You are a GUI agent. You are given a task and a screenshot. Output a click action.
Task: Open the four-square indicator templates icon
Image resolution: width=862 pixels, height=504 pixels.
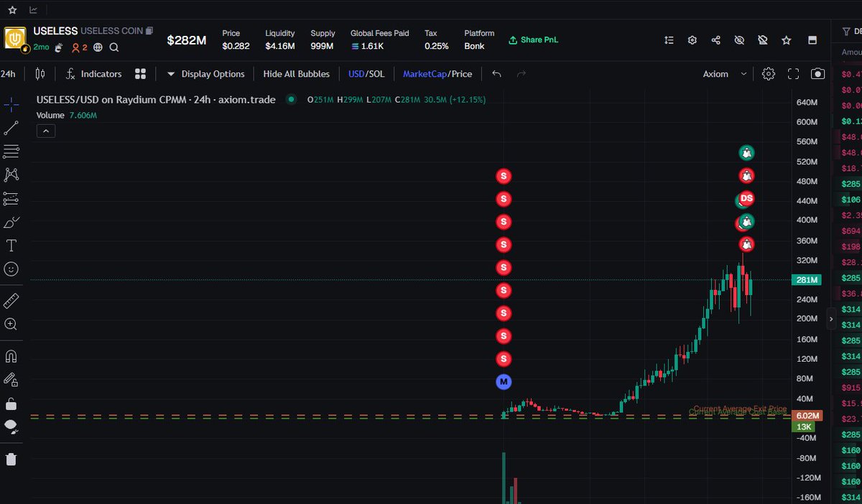coord(141,74)
